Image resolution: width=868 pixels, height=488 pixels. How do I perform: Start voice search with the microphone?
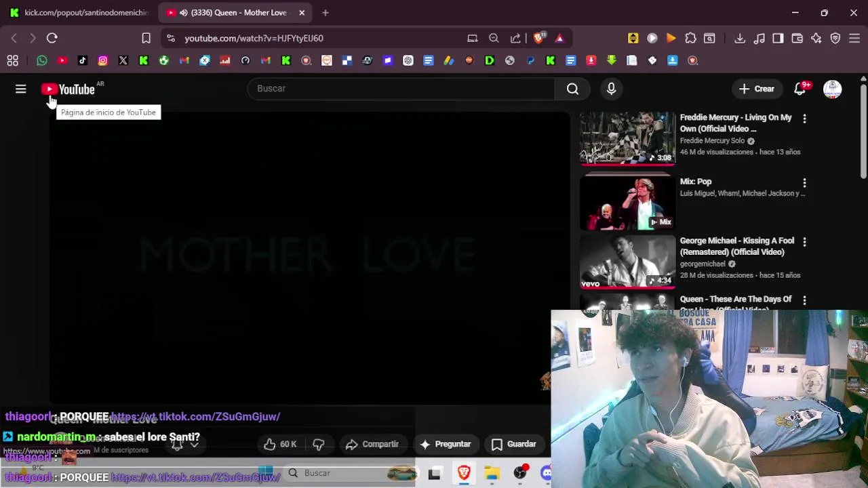pyautogui.click(x=611, y=89)
